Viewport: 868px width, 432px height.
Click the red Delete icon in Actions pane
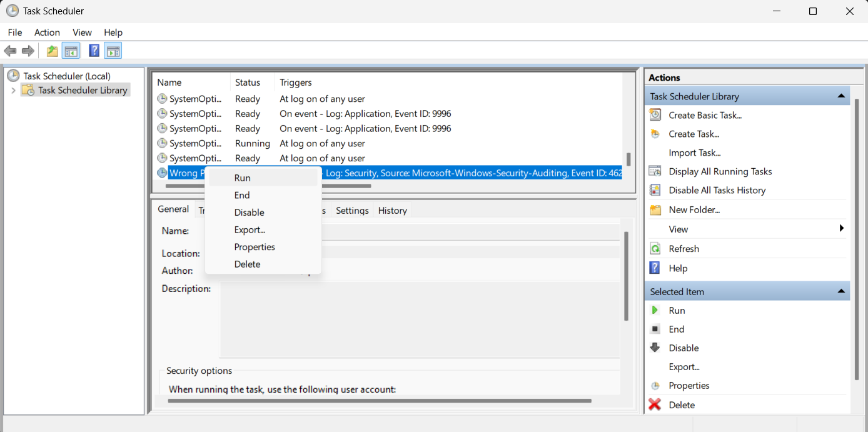point(655,405)
